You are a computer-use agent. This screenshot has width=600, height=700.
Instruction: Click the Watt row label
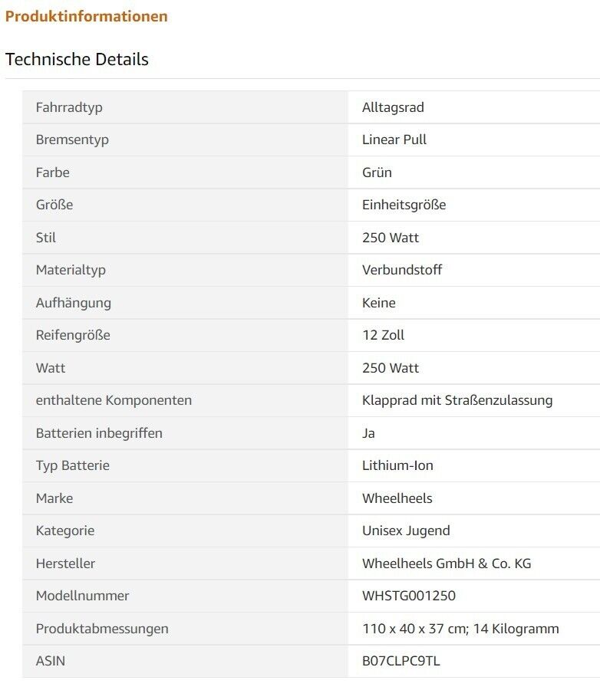click(x=51, y=368)
